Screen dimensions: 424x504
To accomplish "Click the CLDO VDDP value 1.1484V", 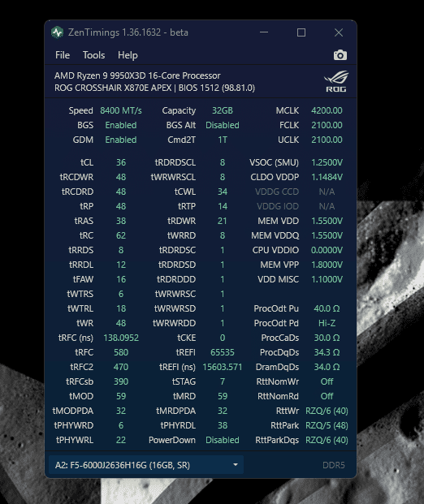I will [327, 177].
